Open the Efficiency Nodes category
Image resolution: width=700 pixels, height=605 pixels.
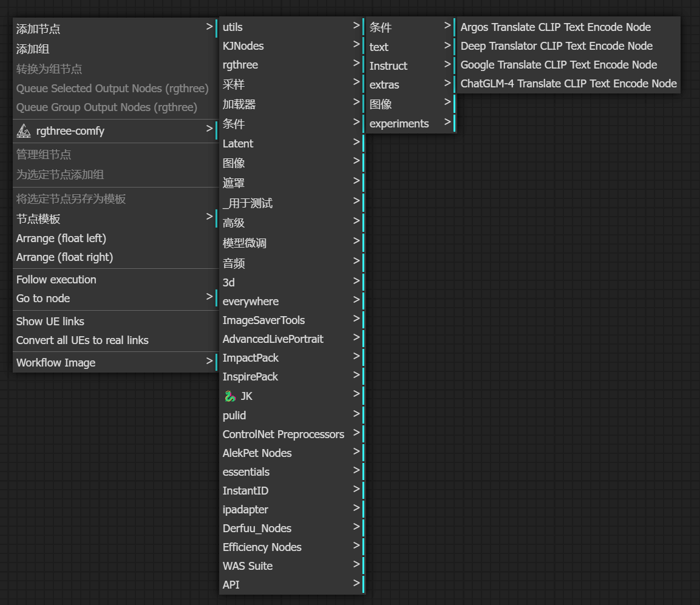pos(291,547)
